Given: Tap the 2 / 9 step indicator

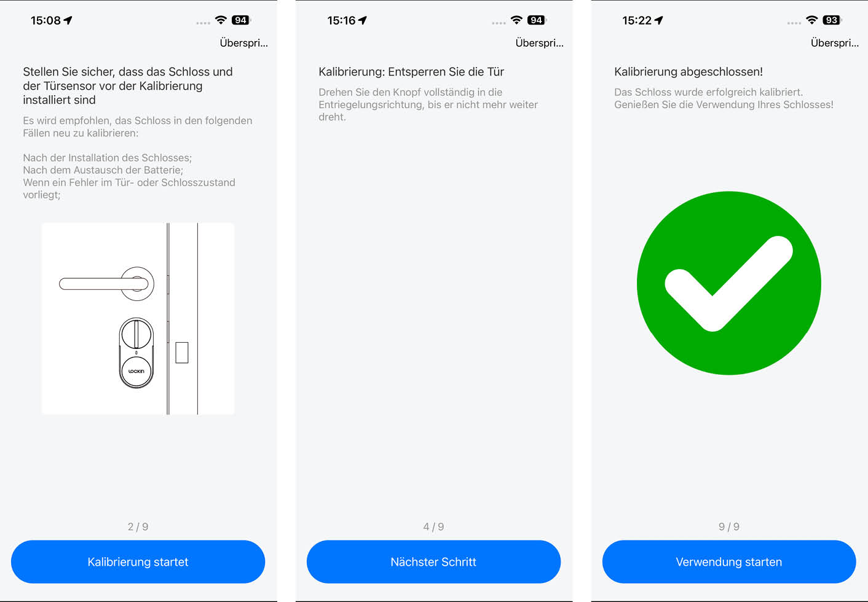Looking at the screenshot, I should pyautogui.click(x=138, y=526).
